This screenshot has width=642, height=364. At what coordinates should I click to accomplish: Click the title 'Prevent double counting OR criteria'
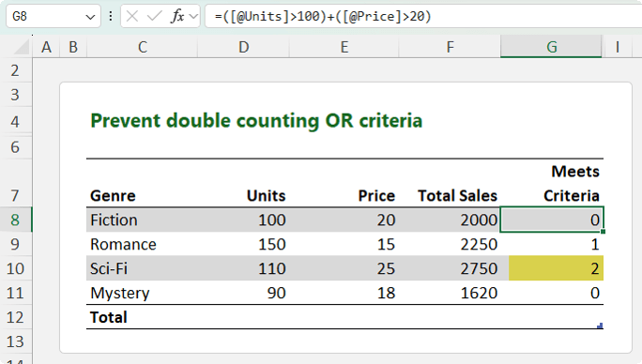256,121
